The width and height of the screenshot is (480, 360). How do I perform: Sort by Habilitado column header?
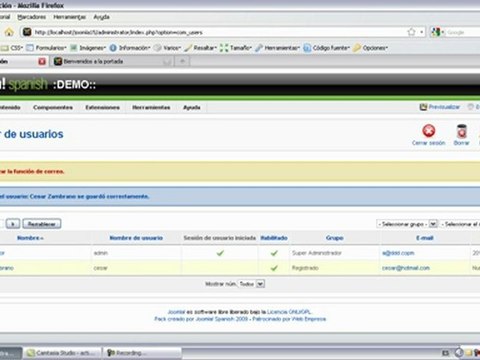274,238
